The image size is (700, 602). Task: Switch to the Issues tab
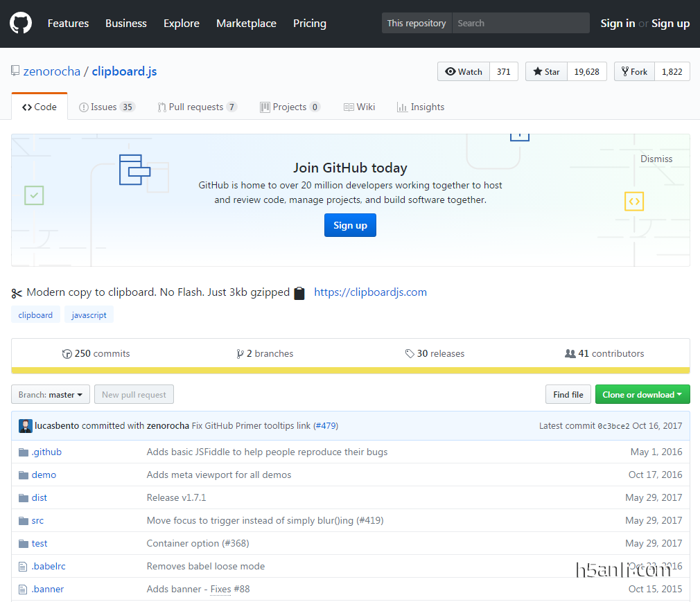107,107
